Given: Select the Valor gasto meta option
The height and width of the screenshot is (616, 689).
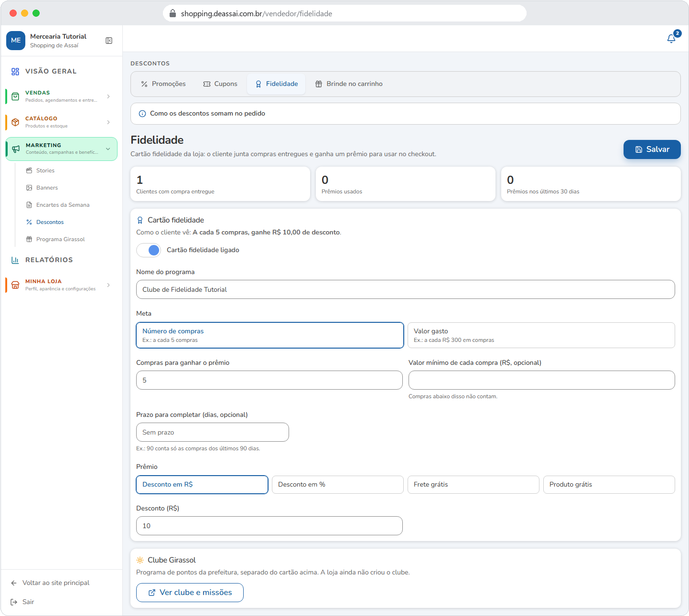Looking at the screenshot, I should click(541, 335).
